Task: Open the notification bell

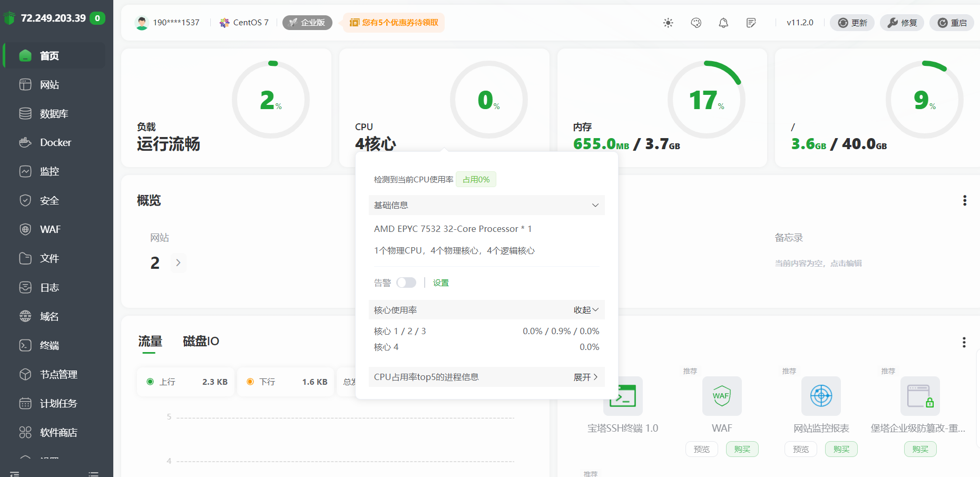Action: [x=723, y=22]
